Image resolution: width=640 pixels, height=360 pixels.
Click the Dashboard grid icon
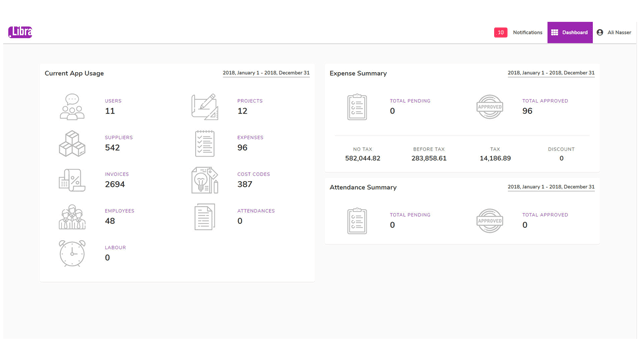point(554,32)
